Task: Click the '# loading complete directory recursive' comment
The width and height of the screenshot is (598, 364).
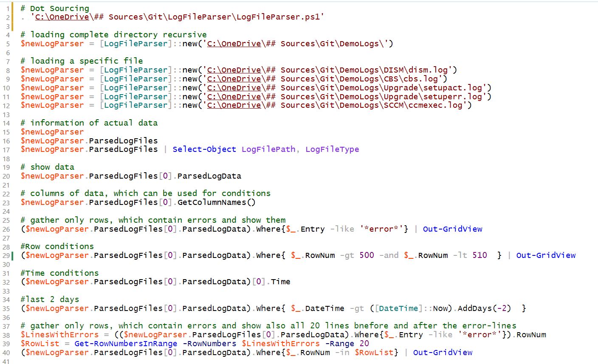Action: (114, 35)
